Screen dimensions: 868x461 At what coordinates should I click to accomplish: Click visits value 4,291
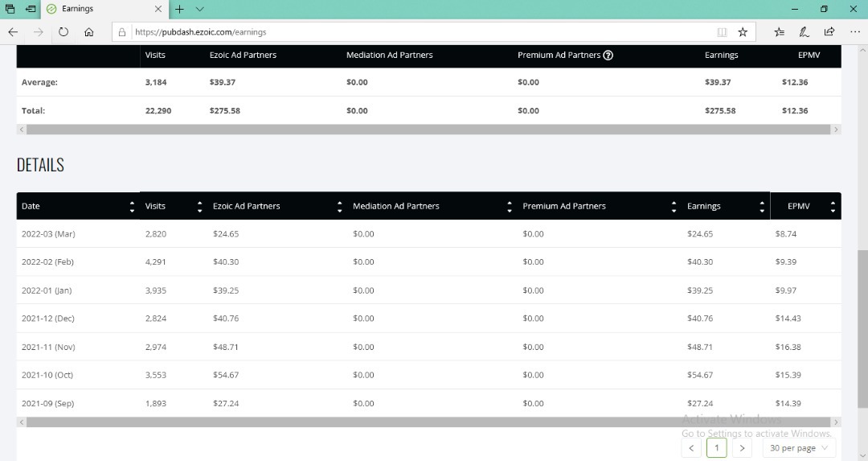click(x=156, y=261)
